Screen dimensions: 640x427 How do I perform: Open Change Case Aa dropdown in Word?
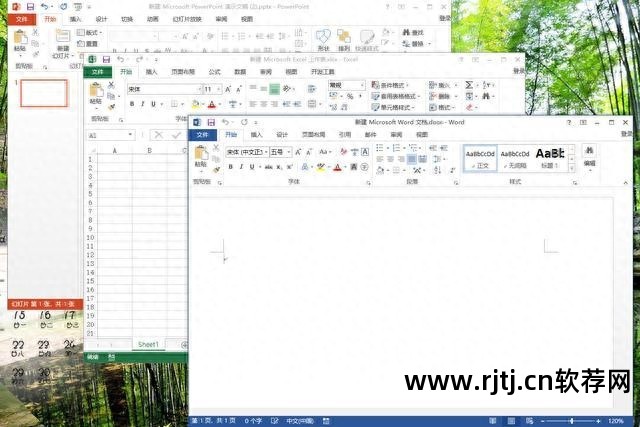point(325,152)
